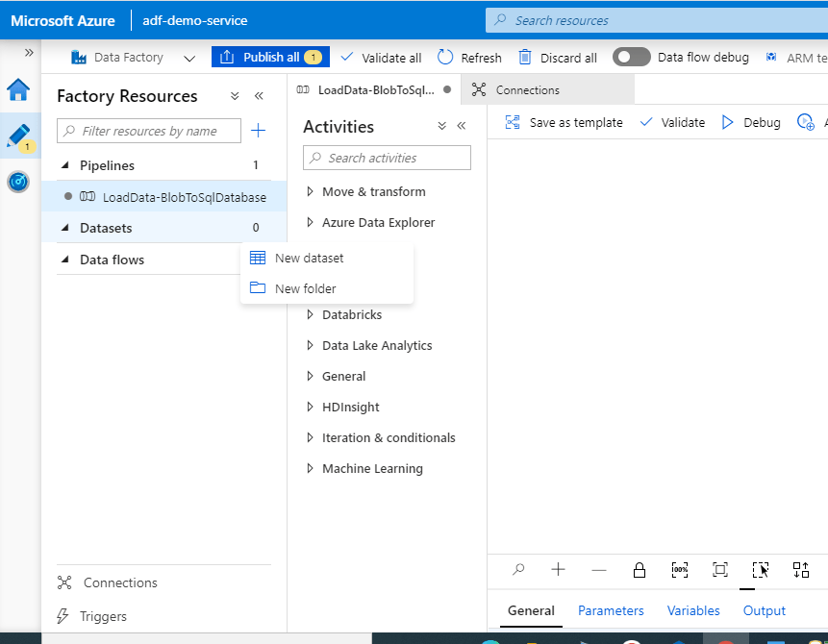Expand Iteration & conditionals category
Screen dimensions: 828x644
[310, 437]
